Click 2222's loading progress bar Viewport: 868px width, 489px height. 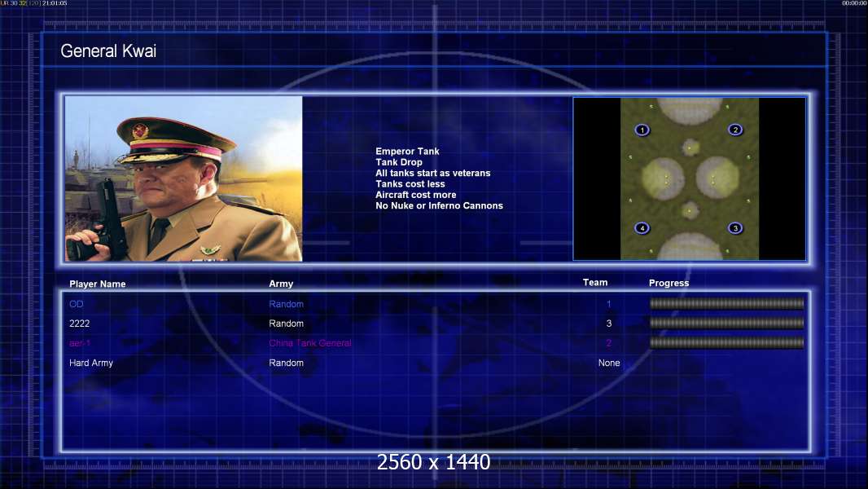726,323
